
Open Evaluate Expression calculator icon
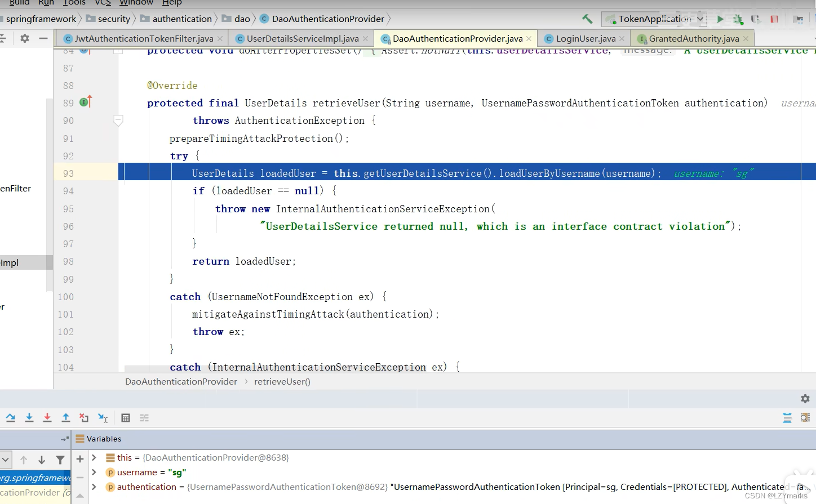tap(126, 418)
